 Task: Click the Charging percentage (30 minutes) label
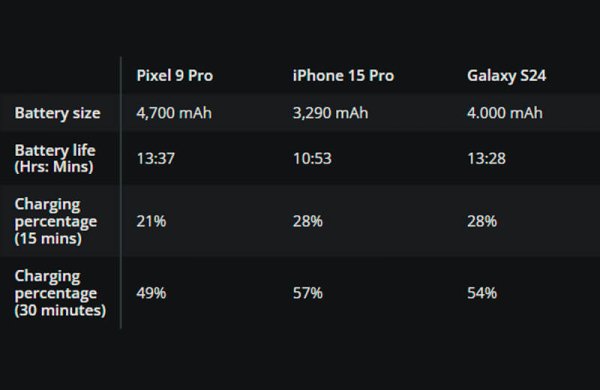click(60, 293)
